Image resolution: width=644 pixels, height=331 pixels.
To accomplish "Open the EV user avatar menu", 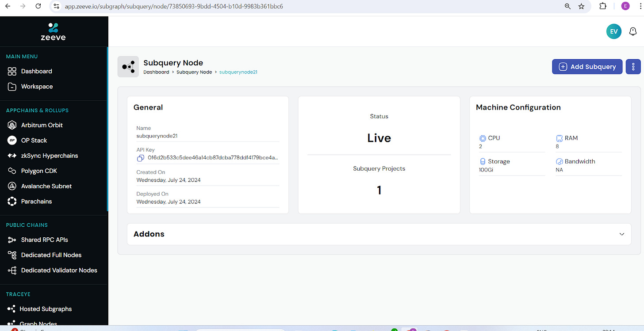I will click(x=613, y=31).
